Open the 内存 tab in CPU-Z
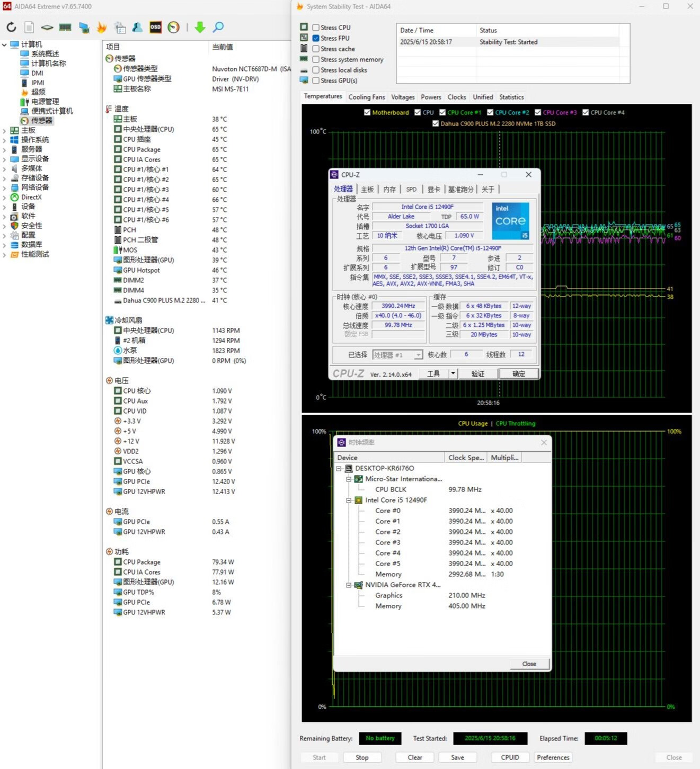This screenshot has width=700, height=769. [x=389, y=189]
